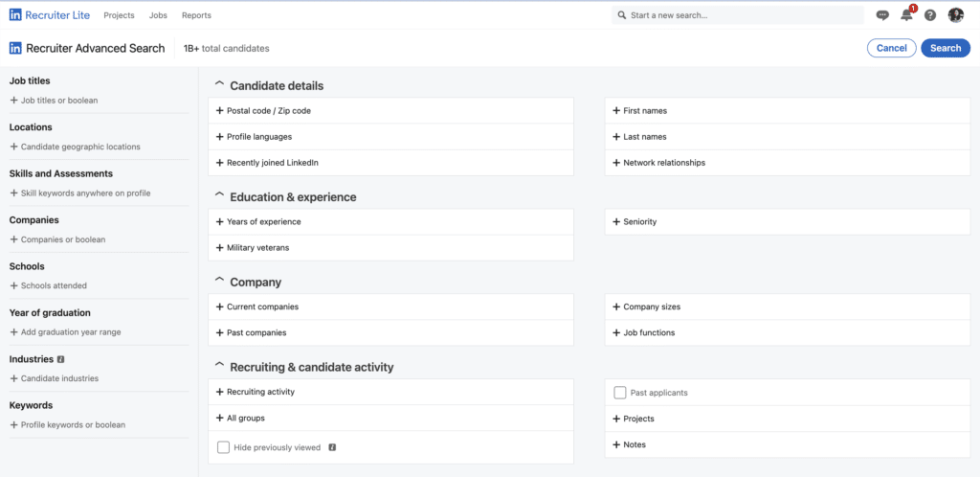Open the Reports menu item

(x=196, y=15)
